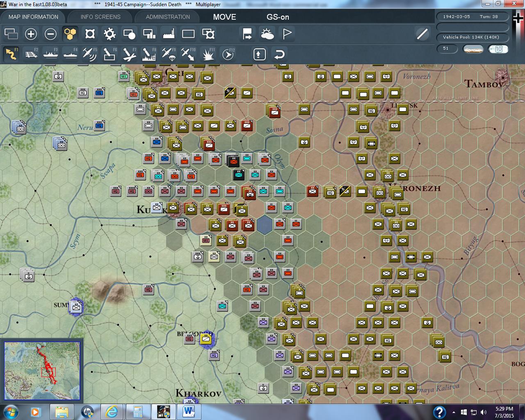Click the GS-on indicator
The width and height of the screenshot is (525, 420).
(x=278, y=17)
